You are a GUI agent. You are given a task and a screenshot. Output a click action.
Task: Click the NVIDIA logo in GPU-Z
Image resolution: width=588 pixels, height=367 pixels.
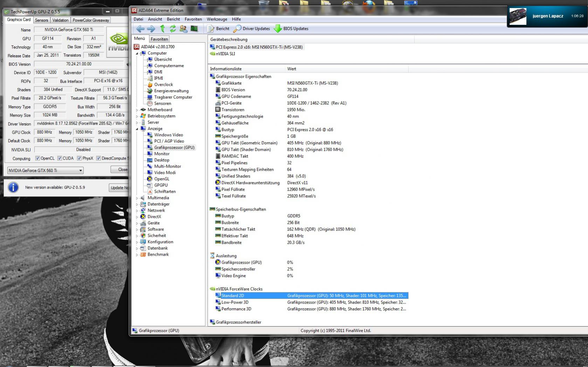tap(118, 43)
